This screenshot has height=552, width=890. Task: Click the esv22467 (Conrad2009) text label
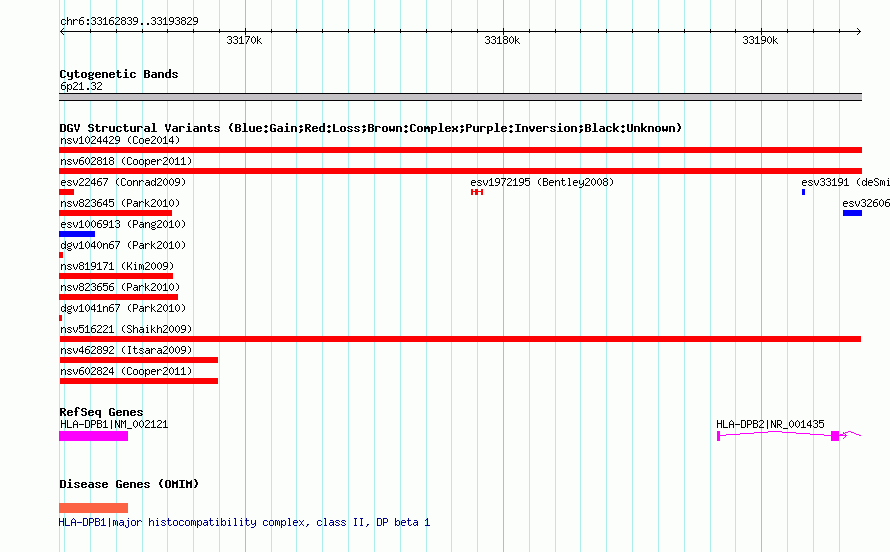(x=123, y=182)
